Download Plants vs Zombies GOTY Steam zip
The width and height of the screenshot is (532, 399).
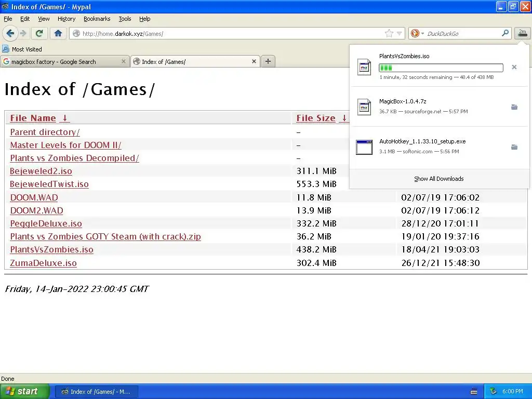(x=105, y=236)
